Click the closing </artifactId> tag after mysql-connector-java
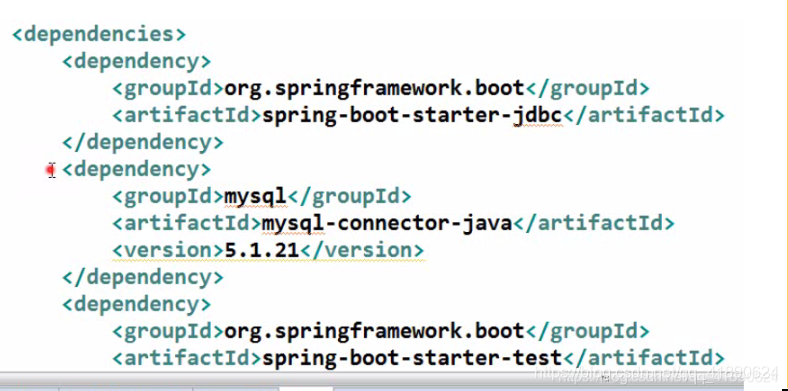Screen dimensions: 788x391 pyautogui.click(x=594, y=223)
